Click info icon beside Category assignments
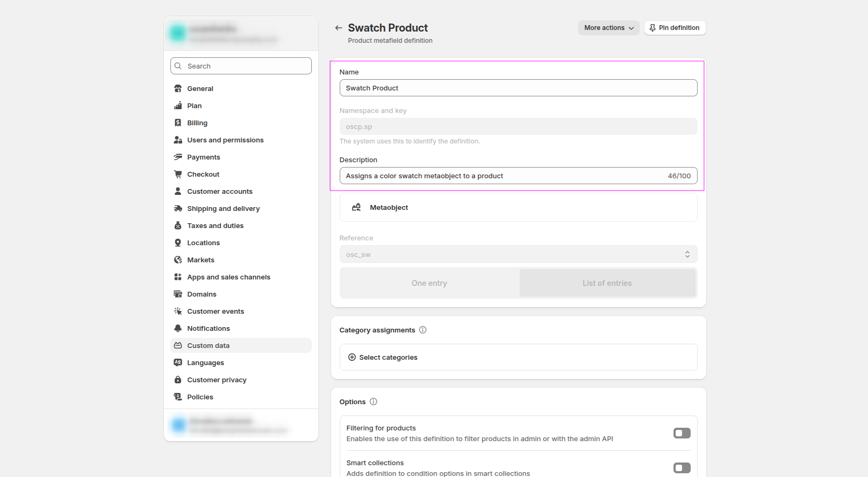The height and width of the screenshot is (477, 868). coord(423,330)
